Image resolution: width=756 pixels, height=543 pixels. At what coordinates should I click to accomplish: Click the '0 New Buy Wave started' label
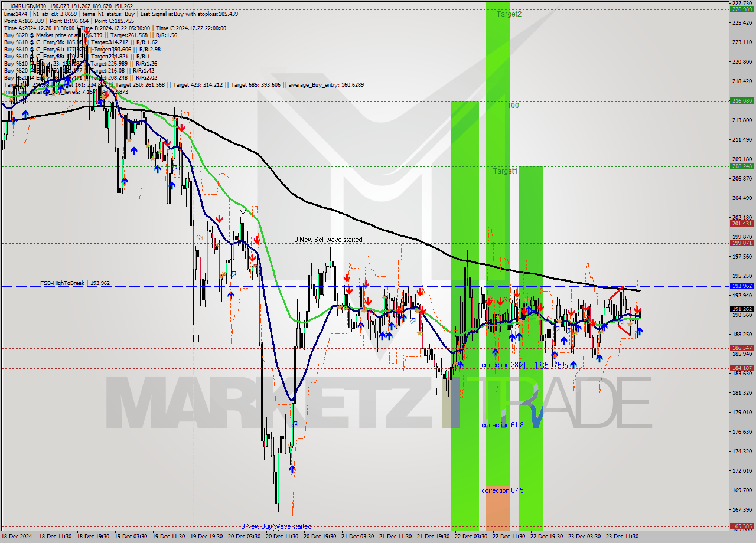[276, 526]
